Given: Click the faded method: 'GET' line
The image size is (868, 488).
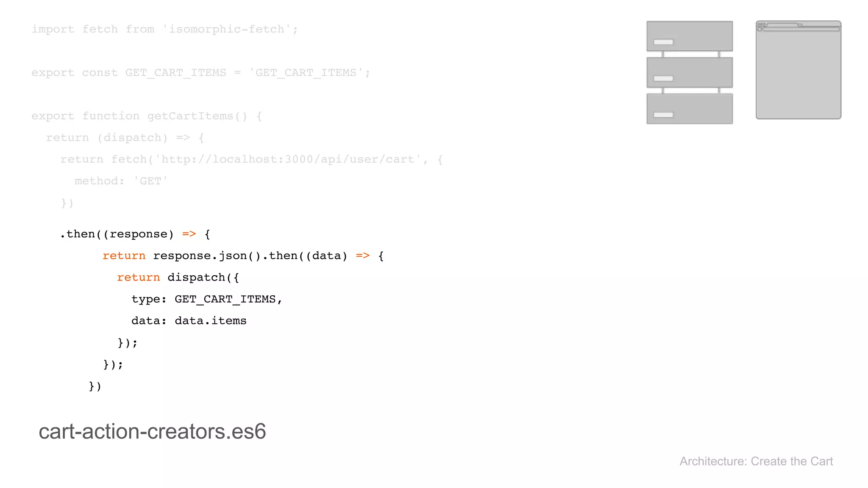Looking at the screenshot, I should [121, 181].
